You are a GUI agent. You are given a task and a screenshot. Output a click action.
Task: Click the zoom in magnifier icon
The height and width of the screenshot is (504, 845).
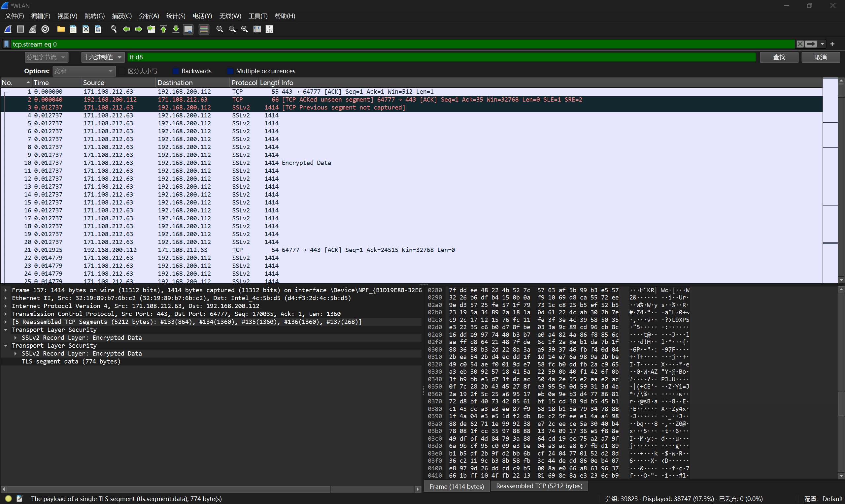pyautogui.click(x=220, y=29)
